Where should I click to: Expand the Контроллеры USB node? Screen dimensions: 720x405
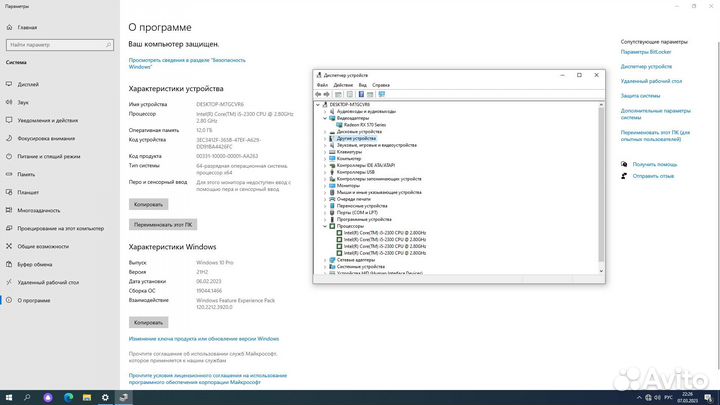(x=324, y=172)
